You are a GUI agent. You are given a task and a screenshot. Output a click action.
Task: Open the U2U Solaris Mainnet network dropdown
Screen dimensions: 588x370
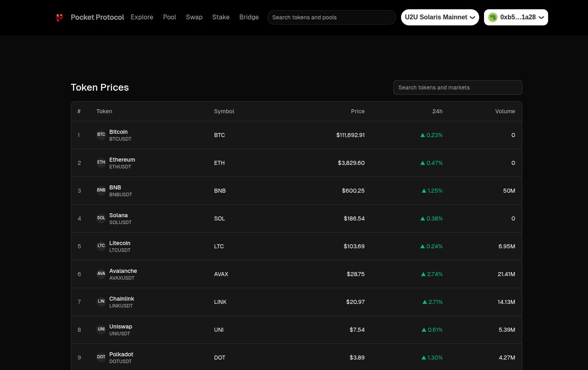440,17
